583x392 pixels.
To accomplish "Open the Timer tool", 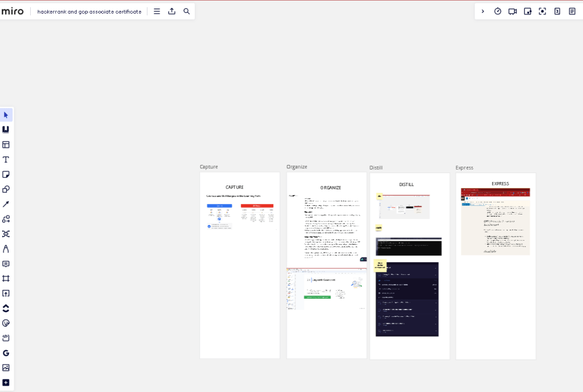I will click(x=498, y=11).
